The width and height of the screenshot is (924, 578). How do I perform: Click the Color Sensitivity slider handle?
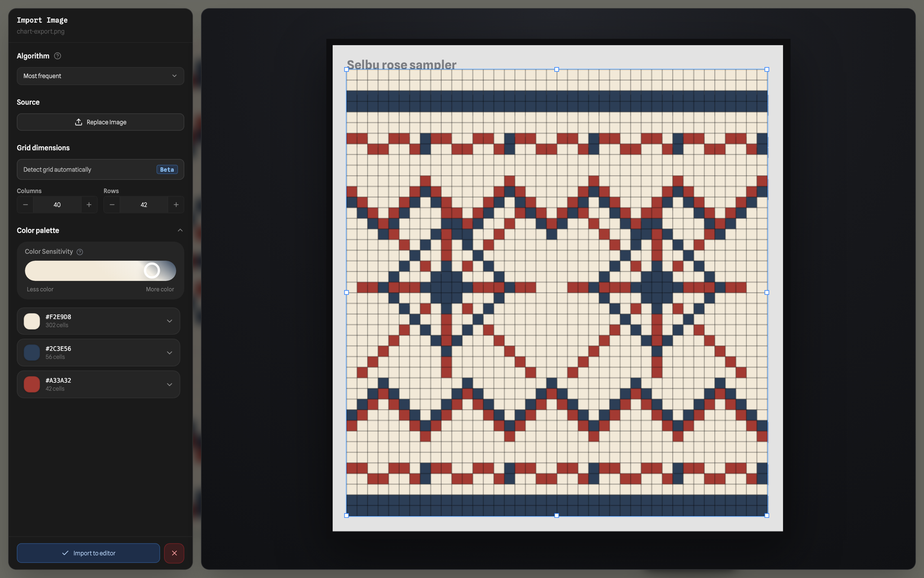(152, 271)
